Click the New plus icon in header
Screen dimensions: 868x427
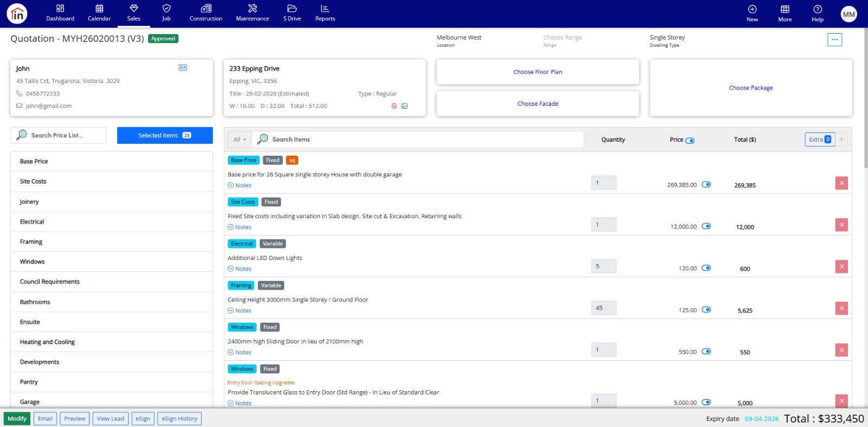click(x=752, y=9)
